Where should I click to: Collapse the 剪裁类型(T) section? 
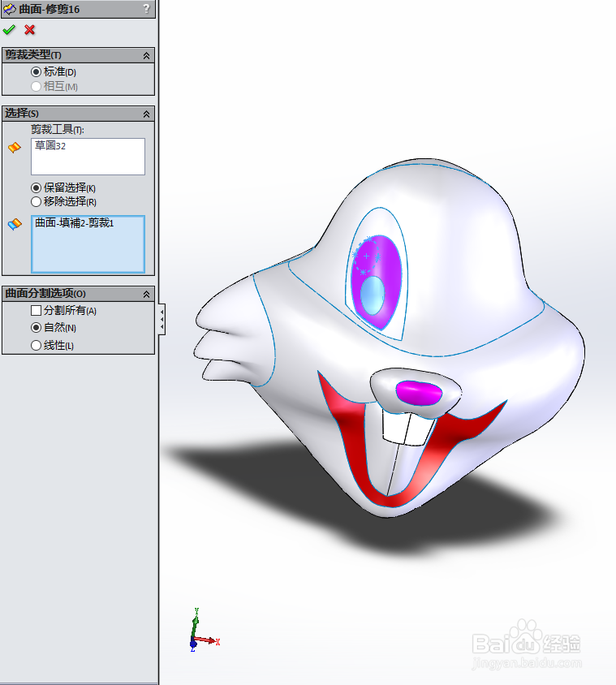[x=146, y=55]
